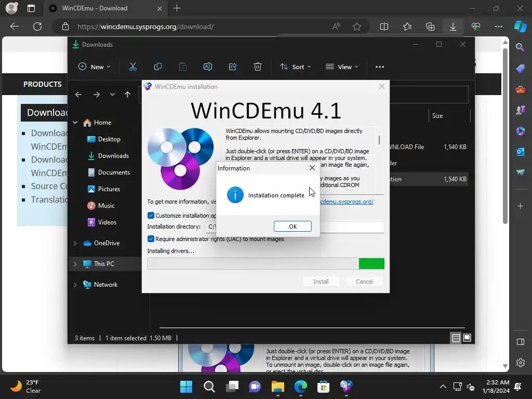Open Edge Downloads icon
The width and height of the screenshot is (532, 399).
(x=453, y=26)
